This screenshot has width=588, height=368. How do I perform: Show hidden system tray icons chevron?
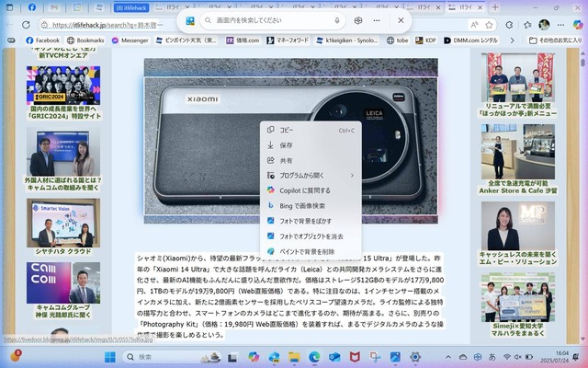[448, 357]
